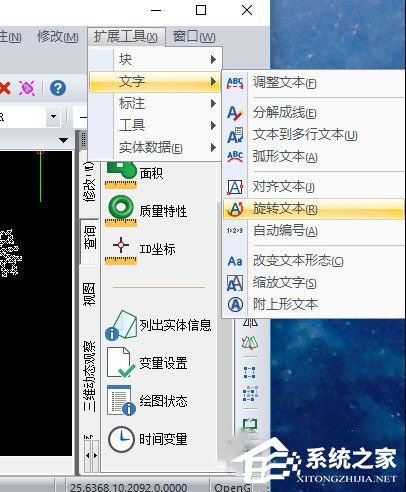
Task: Choose 自动编号(A) menu entry
Action: click(x=313, y=231)
